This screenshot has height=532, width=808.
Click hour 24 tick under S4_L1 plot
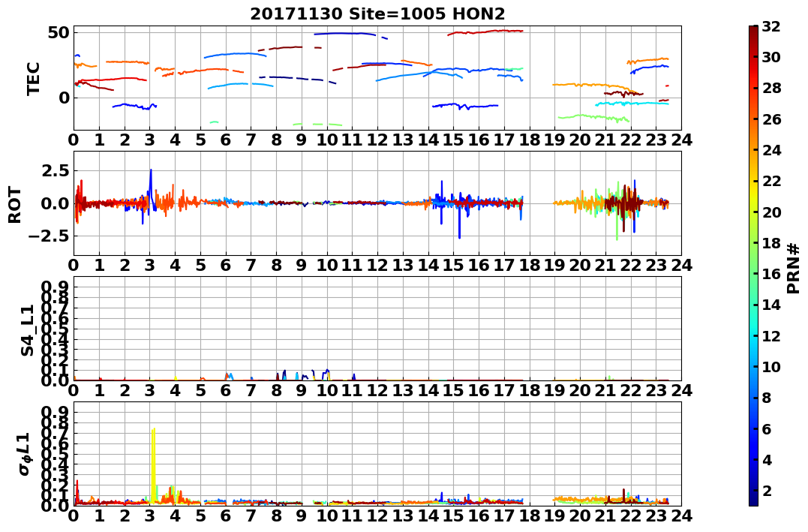(681, 391)
